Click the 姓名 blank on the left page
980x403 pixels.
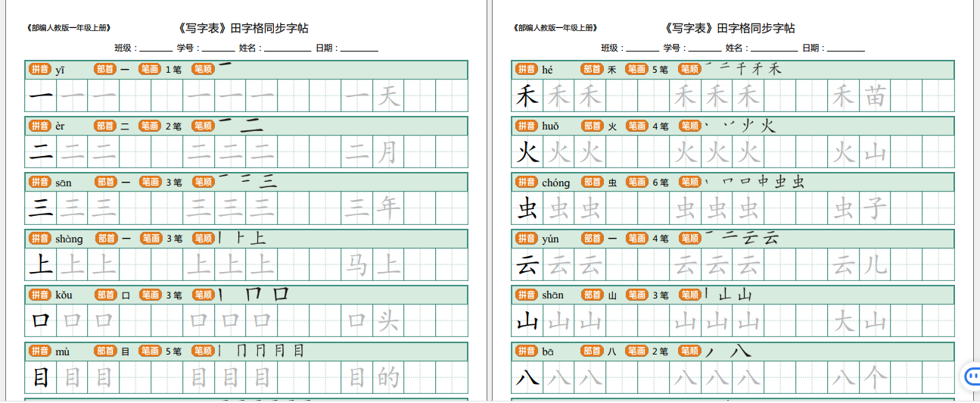pos(287,48)
